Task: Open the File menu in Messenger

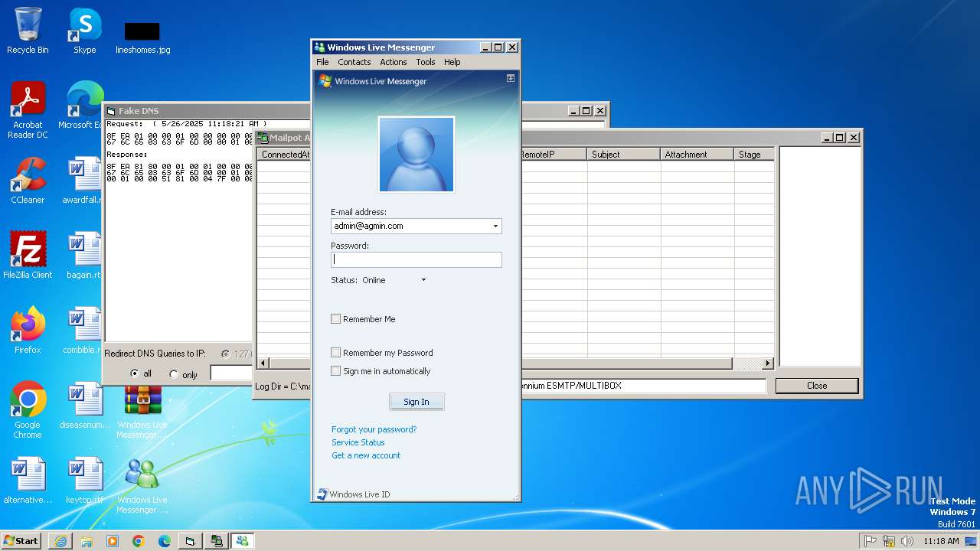Action: coord(322,62)
